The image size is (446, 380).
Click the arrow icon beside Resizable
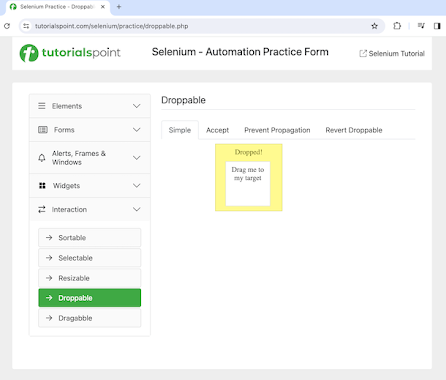(x=49, y=278)
